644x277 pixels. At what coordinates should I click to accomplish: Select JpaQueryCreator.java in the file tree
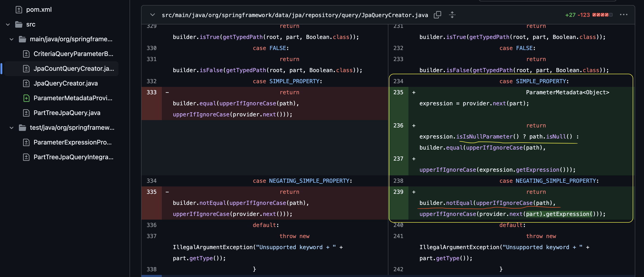tap(65, 83)
